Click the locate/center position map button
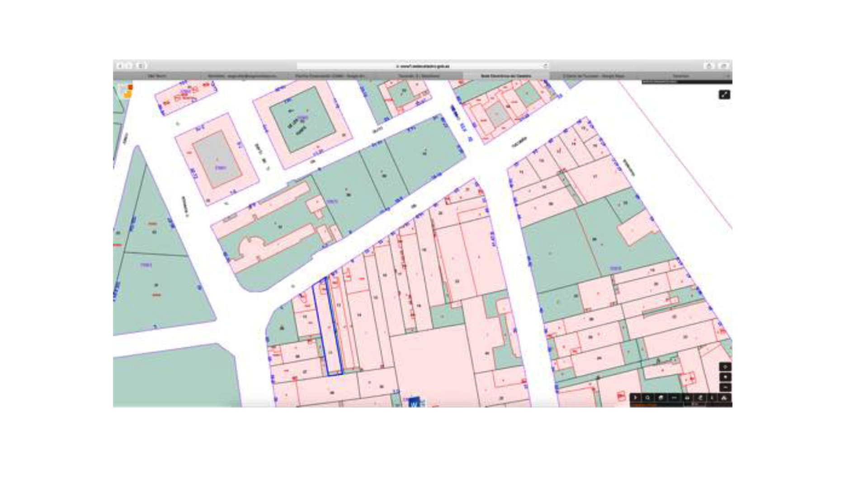 pos(725,367)
